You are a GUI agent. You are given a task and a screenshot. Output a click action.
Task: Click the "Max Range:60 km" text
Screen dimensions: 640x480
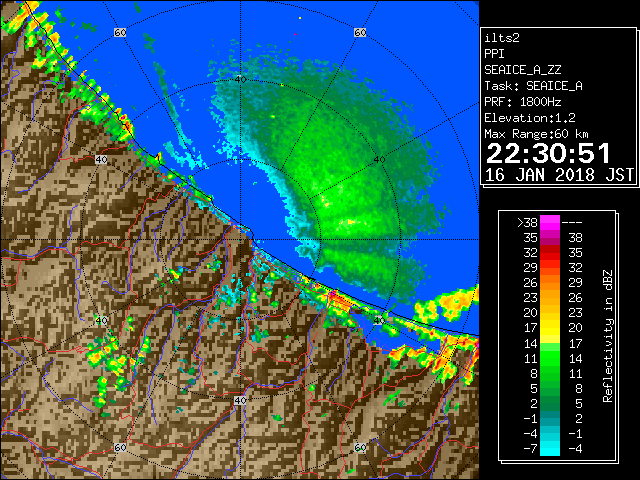coord(536,134)
